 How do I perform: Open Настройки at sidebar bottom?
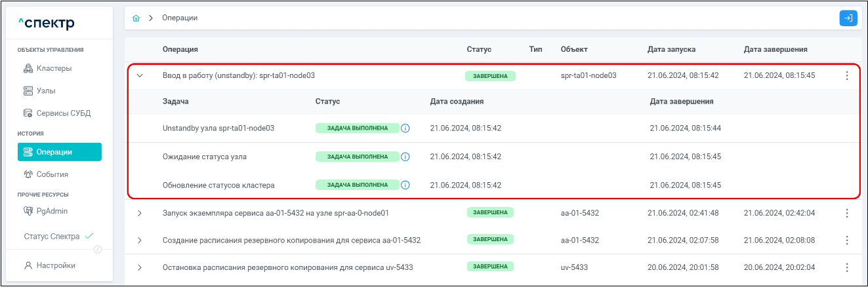tap(55, 265)
